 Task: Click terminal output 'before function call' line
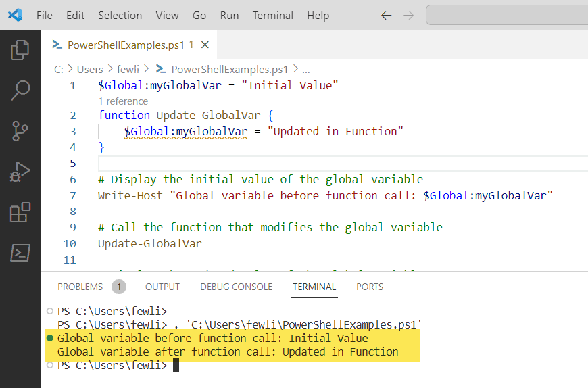tap(213, 338)
